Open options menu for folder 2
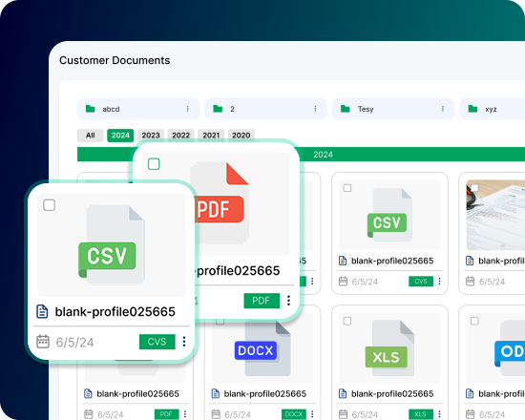This screenshot has width=525, height=420. click(x=315, y=109)
